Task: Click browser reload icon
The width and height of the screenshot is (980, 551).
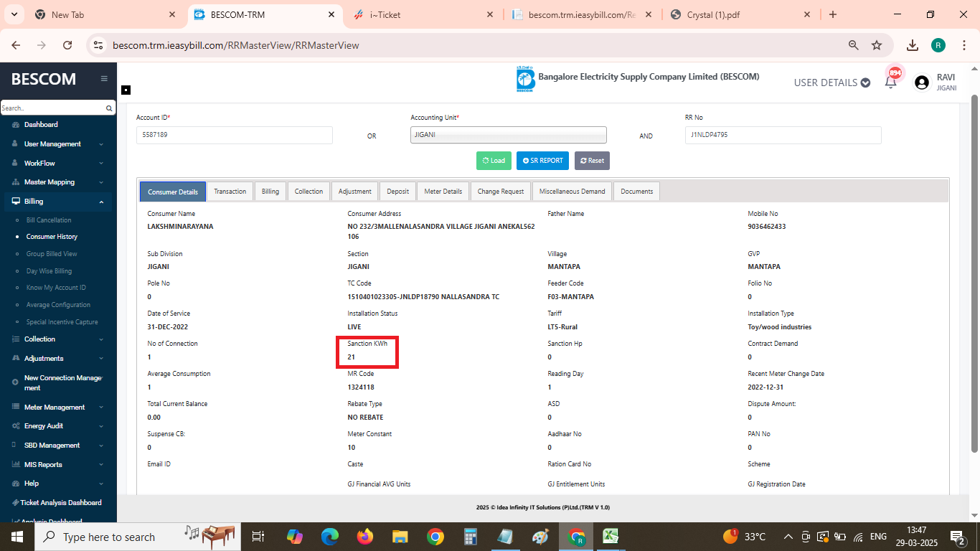Action: [67, 45]
